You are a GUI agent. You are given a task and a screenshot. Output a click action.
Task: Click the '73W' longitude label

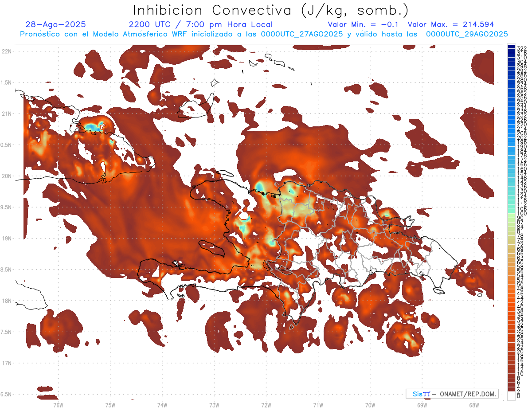pos(214,405)
